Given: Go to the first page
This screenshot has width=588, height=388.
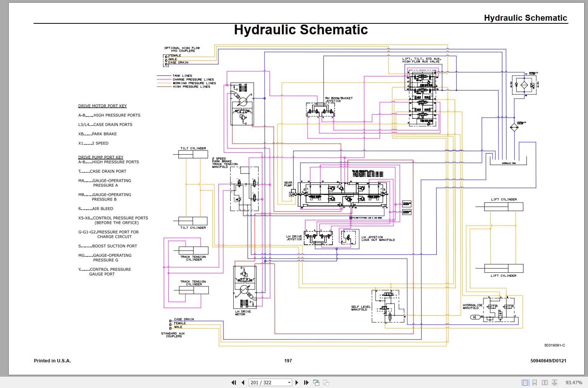Looking at the screenshot, I should 234,382.
